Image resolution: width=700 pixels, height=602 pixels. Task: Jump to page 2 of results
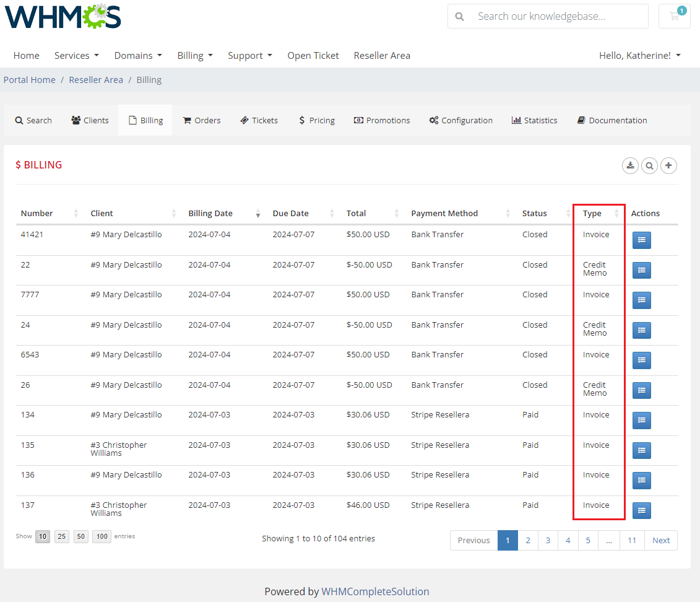point(528,540)
